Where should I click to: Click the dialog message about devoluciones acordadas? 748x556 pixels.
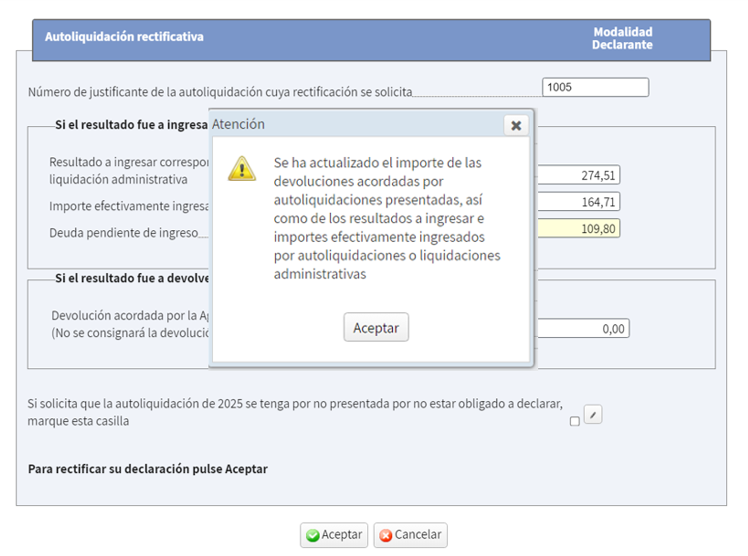pyautogui.click(x=386, y=218)
